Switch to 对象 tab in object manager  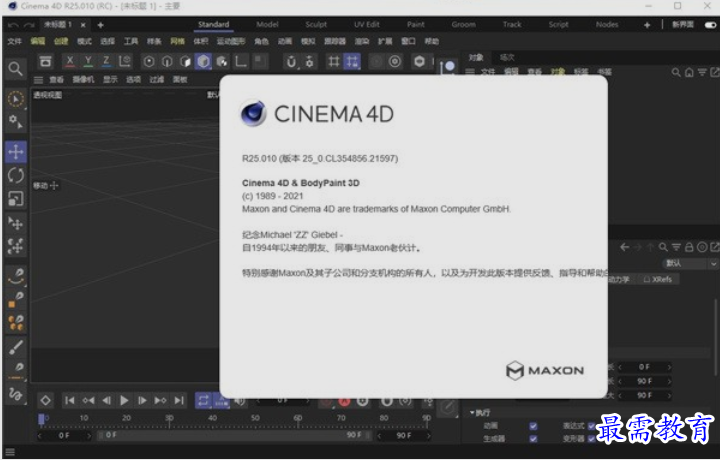476,57
